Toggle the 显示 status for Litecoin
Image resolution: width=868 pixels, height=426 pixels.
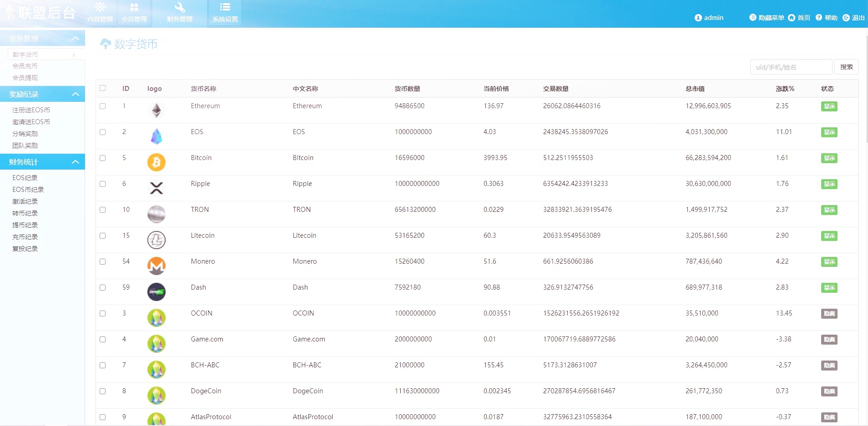click(x=829, y=236)
